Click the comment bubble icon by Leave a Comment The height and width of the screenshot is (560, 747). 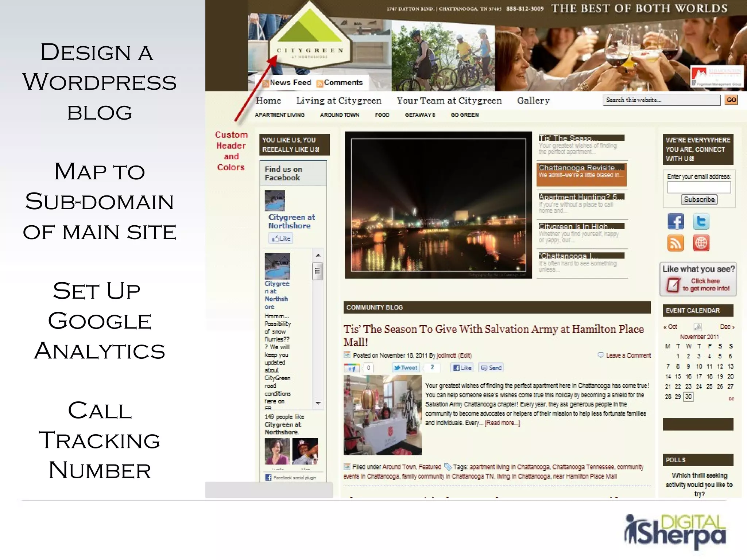pos(600,355)
